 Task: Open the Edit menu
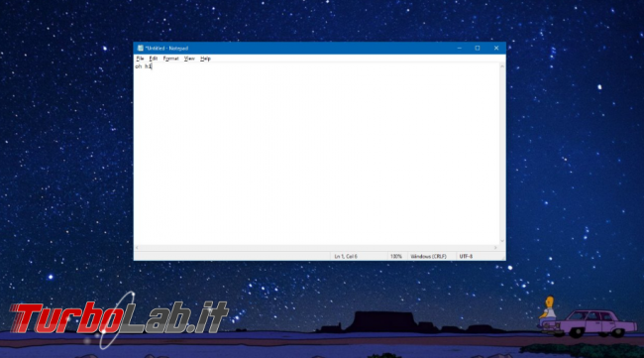pos(154,59)
